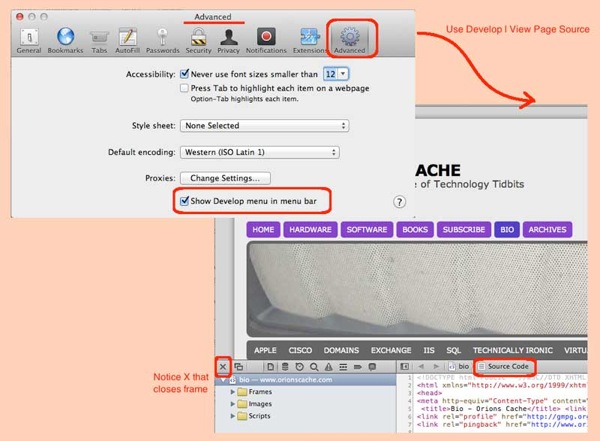Open the ARCHIVES page tab
600x441 pixels.
click(547, 229)
